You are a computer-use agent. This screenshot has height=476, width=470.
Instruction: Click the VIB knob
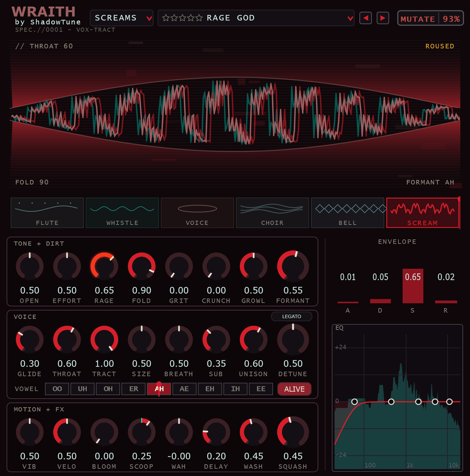[x=29, y=432]
